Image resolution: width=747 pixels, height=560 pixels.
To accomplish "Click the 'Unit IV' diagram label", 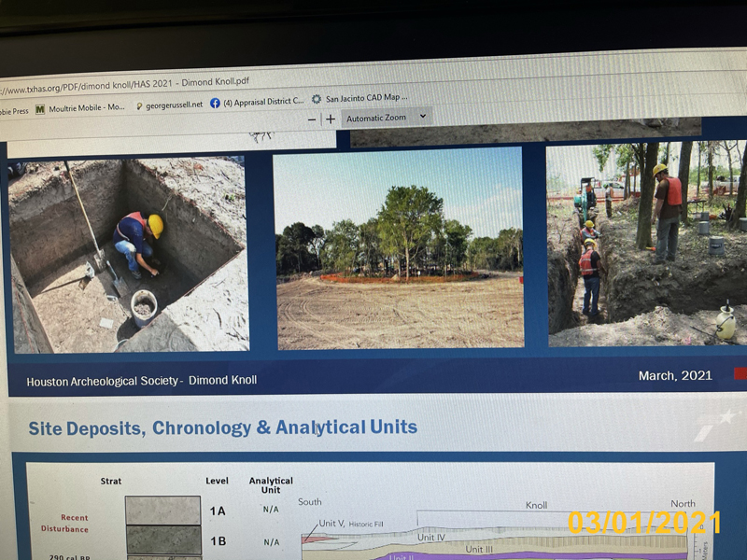I will tap(431, 538).
